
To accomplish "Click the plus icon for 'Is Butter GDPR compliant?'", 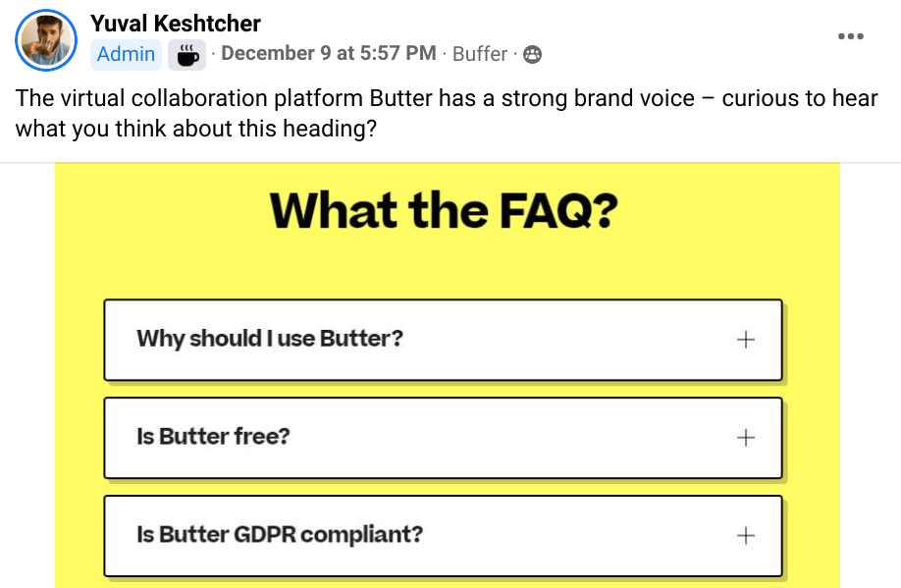I will (x=746, y=536).
